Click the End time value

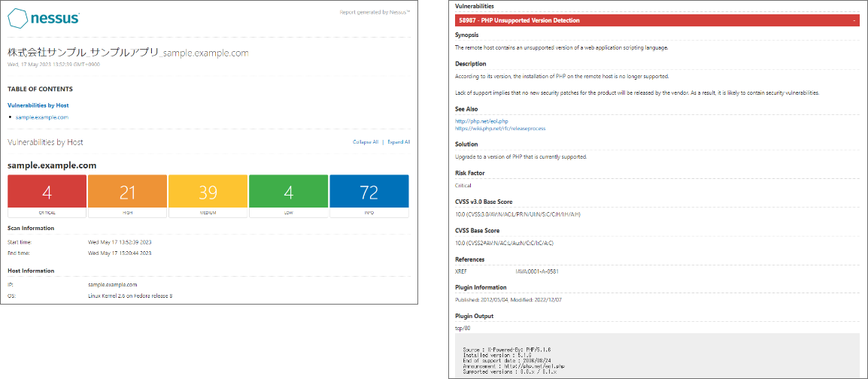120,253
